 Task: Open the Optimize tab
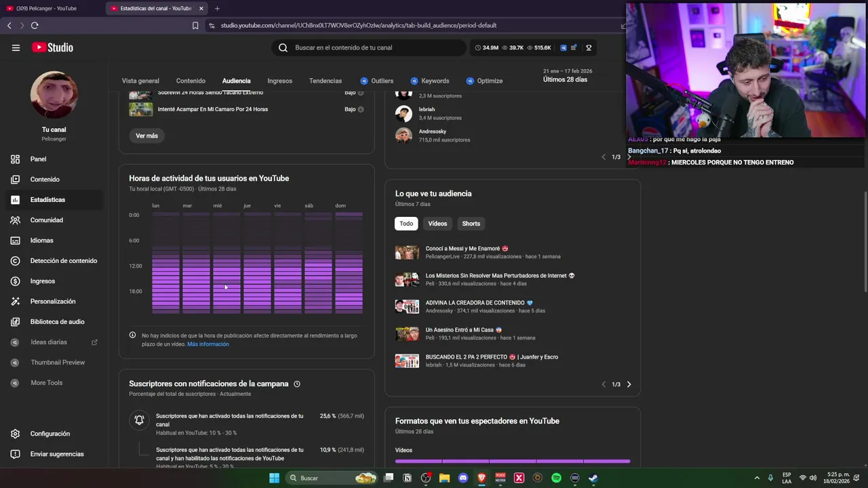(483, 81)
